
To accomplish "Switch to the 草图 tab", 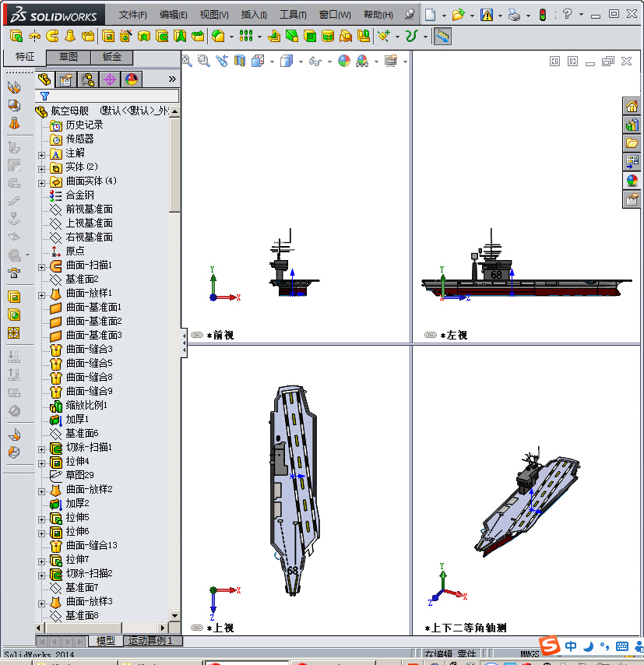I will pos(69,57).
